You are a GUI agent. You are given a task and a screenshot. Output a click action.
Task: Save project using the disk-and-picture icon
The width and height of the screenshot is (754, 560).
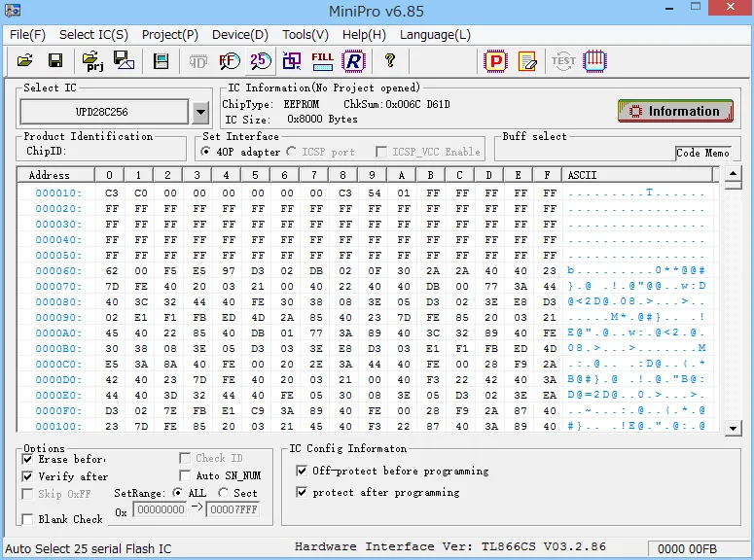coord(124,60)
